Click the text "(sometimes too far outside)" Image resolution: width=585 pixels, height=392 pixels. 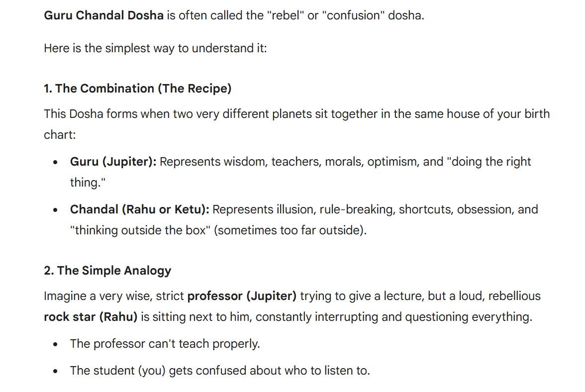290,230
